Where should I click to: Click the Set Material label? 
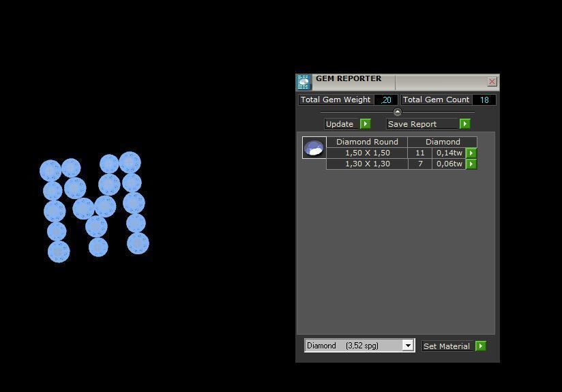coord(447,346)
